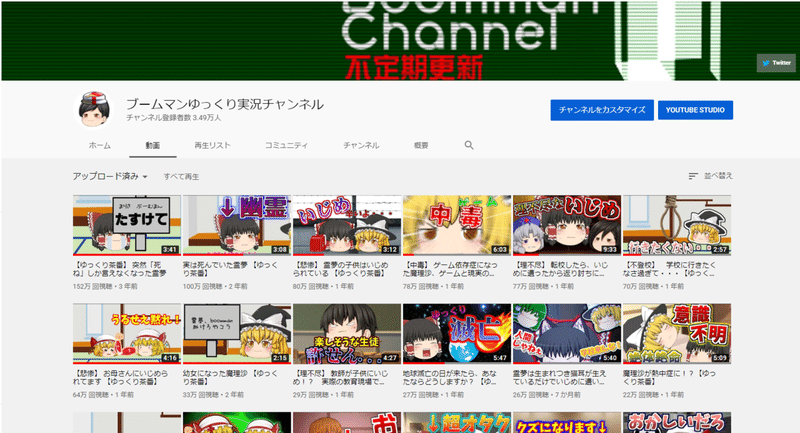Click title ゲーム依存症になった魔理沙

click(x=451, y=269)
